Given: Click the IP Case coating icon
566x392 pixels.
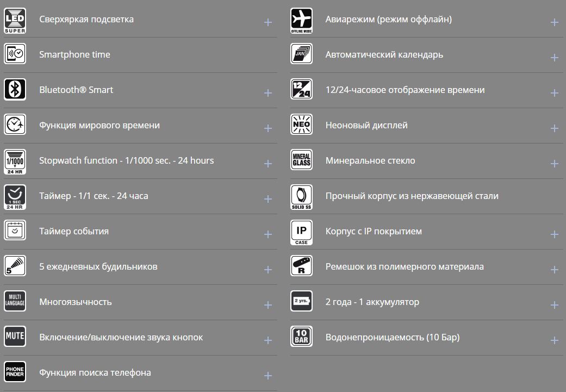Looking at the screenshot, I should pos(301,232).
